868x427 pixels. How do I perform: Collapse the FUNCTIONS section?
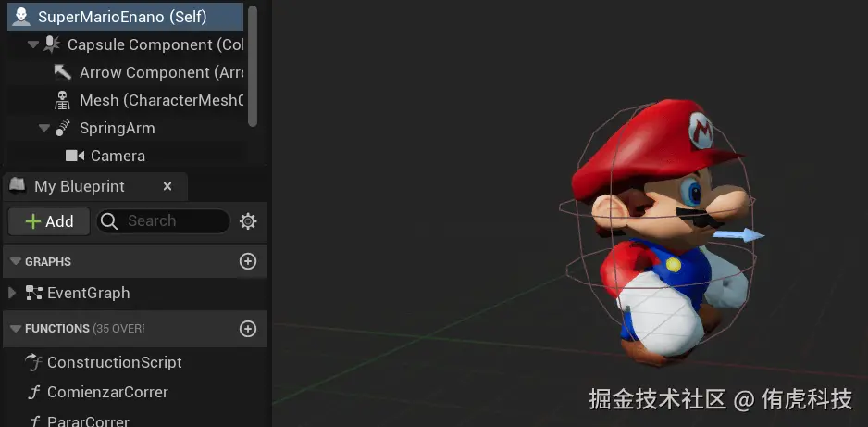[x=16, y=329]
